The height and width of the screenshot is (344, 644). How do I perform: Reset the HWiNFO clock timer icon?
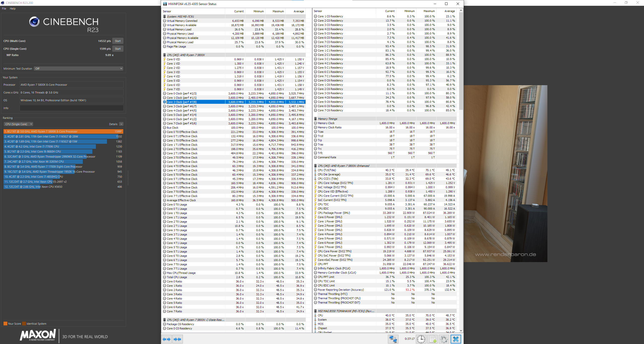point(421,339)
